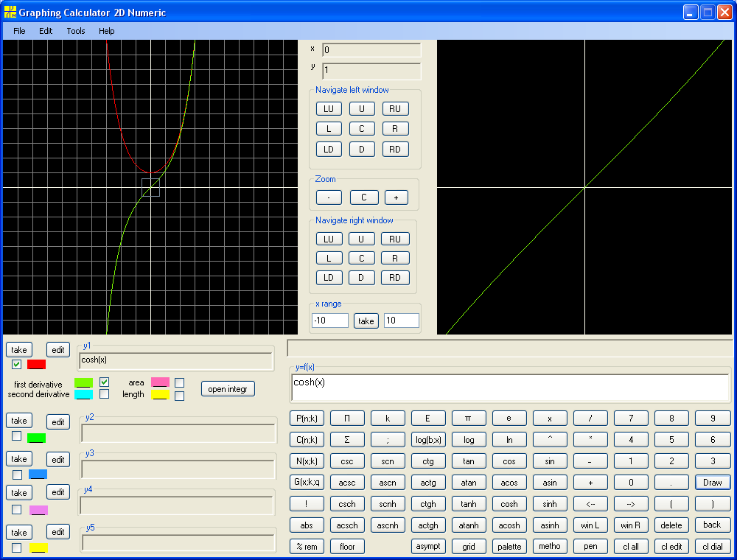
Task: Move left window down-right with RD
Action: [x=395, y=149]
